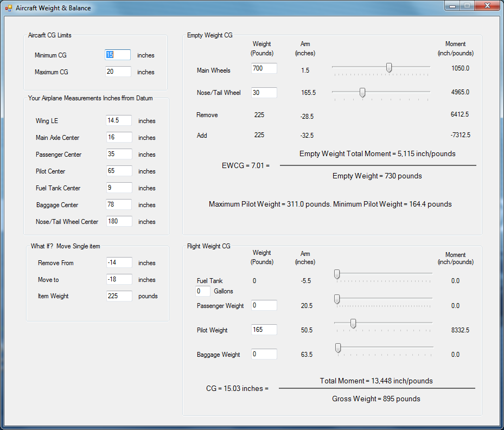504x430 pixels.
Task: Click 'Empty Weight Total Moment = 5,115' text
Action: (x=378, y=153)
